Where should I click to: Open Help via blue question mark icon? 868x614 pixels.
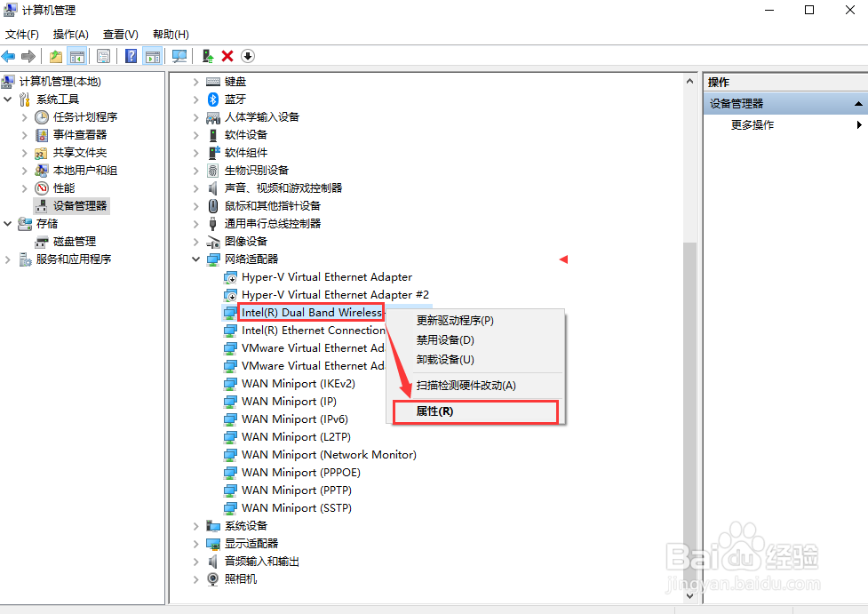point(131,56)
